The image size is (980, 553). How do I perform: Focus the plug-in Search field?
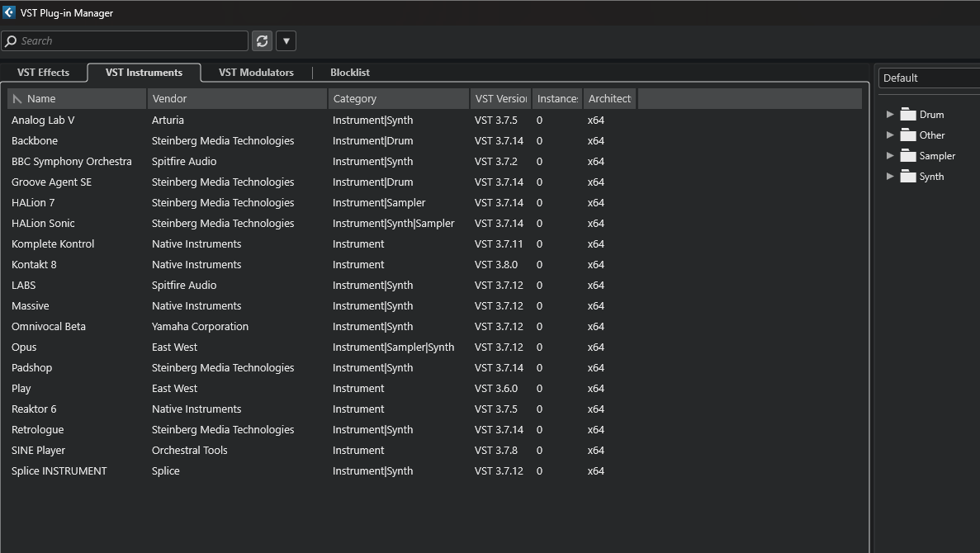[125, 41]
